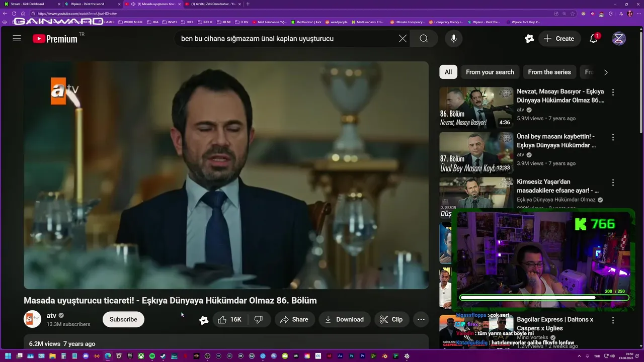This screenshot has height=362, width=644.
Task: Open the notifications bell
Action: coord(594,38)
